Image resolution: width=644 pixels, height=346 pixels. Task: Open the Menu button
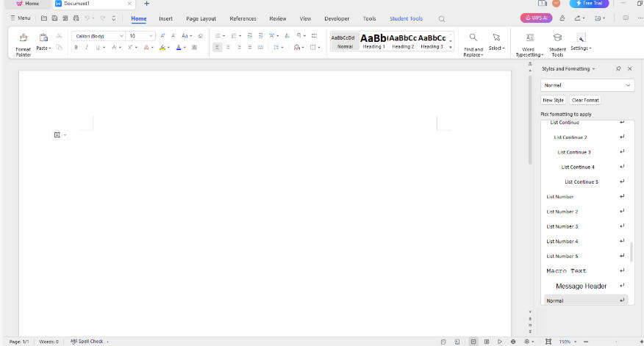tap(21, 18)
